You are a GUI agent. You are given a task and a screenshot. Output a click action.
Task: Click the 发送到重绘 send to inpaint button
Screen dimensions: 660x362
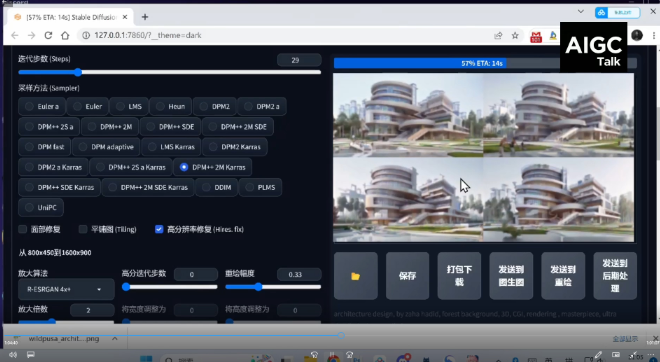coord(563,276)
